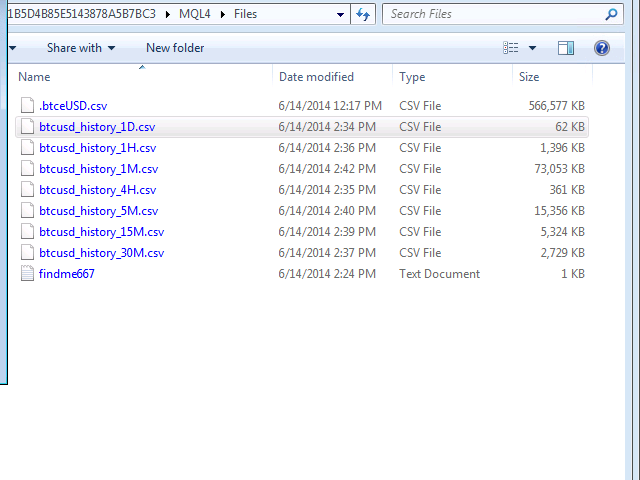
Task: Open address bar history dropdown arrow
Action: [x=340, y=15]
